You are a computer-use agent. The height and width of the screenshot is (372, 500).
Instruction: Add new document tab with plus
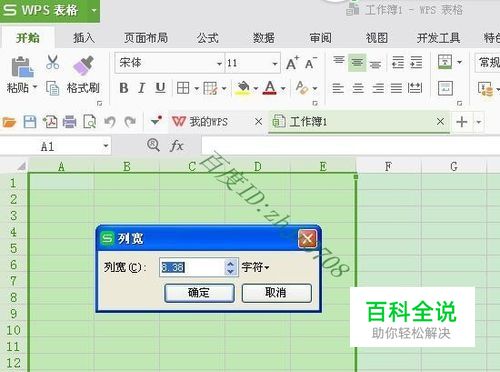click(462, 122)
